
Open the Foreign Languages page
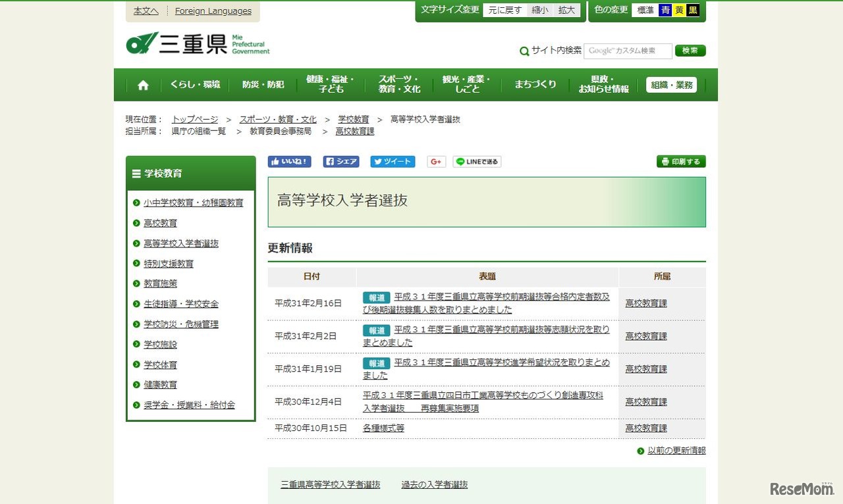click(x=213, y=11)
